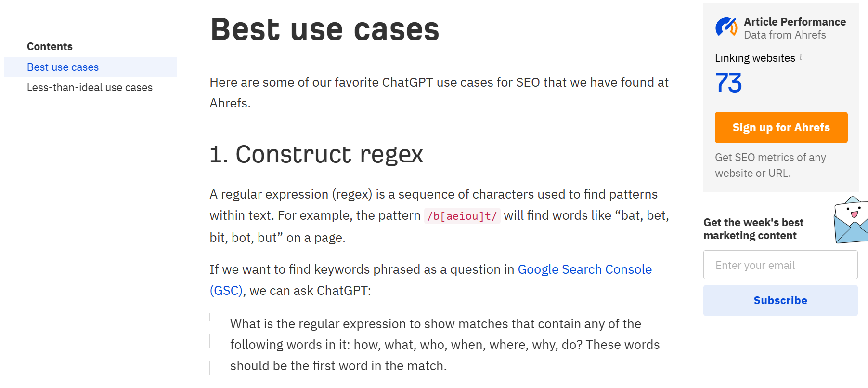Click the Linking websites label
Screen dimensions: 868x388
coord(755,58)
